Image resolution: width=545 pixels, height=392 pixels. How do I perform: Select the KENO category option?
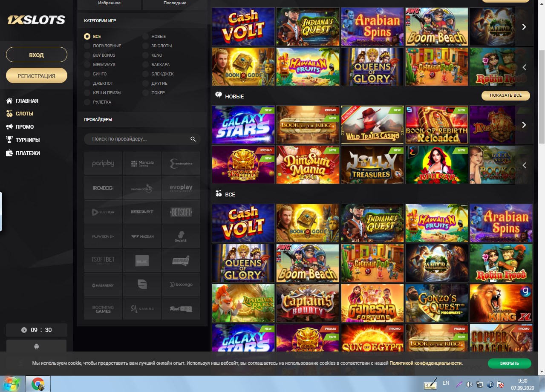[152, 55]
